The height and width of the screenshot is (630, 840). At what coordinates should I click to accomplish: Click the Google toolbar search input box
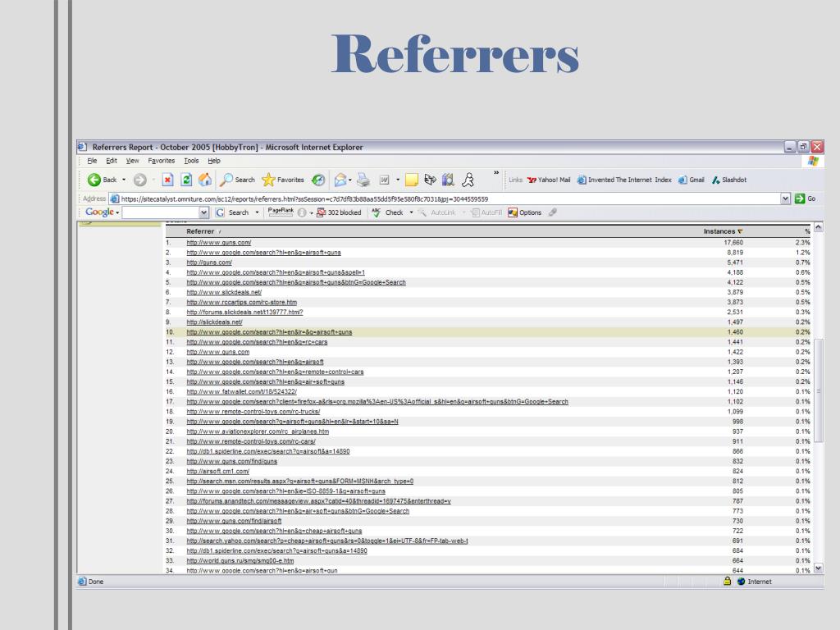pyautogui.click(x=161, y=212)
